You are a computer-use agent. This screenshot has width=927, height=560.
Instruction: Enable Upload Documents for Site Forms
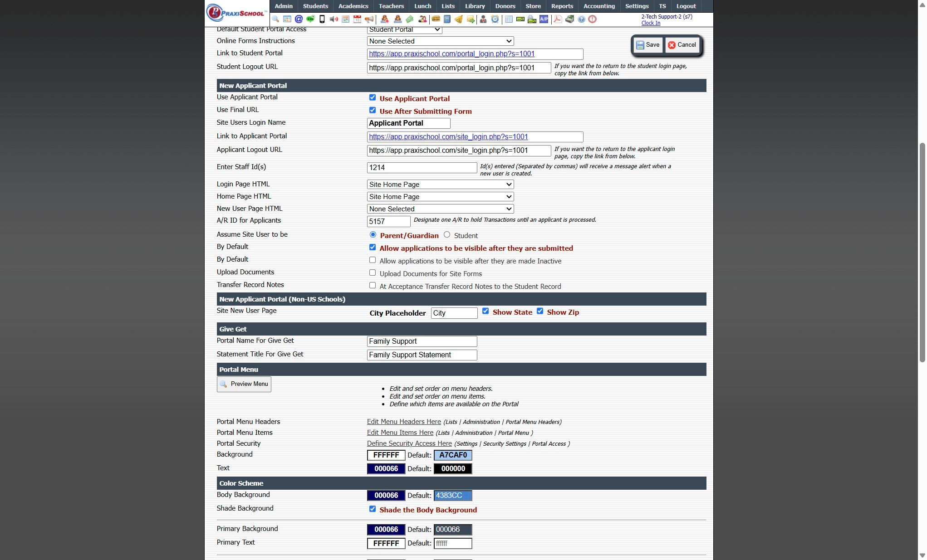[373, 273]
